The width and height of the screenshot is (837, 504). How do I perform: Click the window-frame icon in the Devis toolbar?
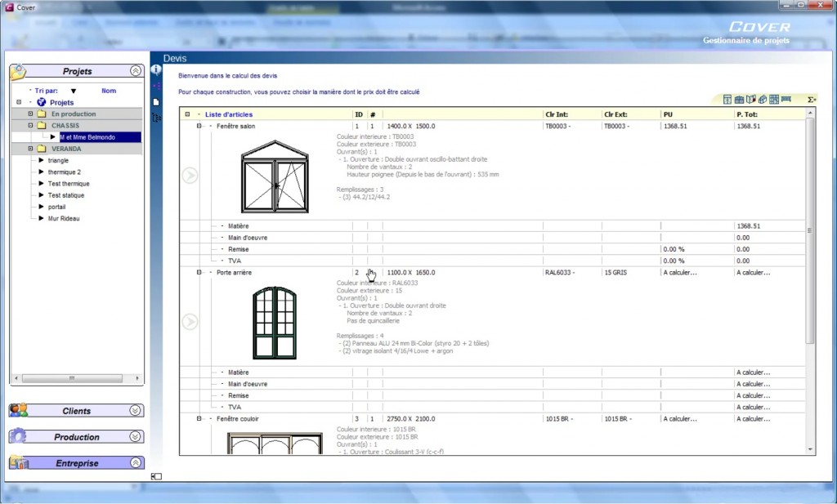tap(727, 100)
